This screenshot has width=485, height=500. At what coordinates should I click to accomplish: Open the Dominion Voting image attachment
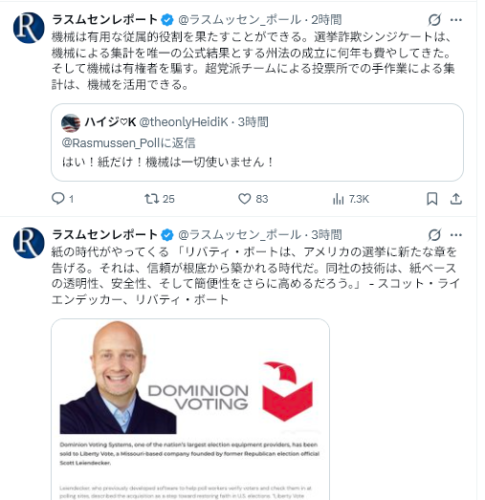190,409
